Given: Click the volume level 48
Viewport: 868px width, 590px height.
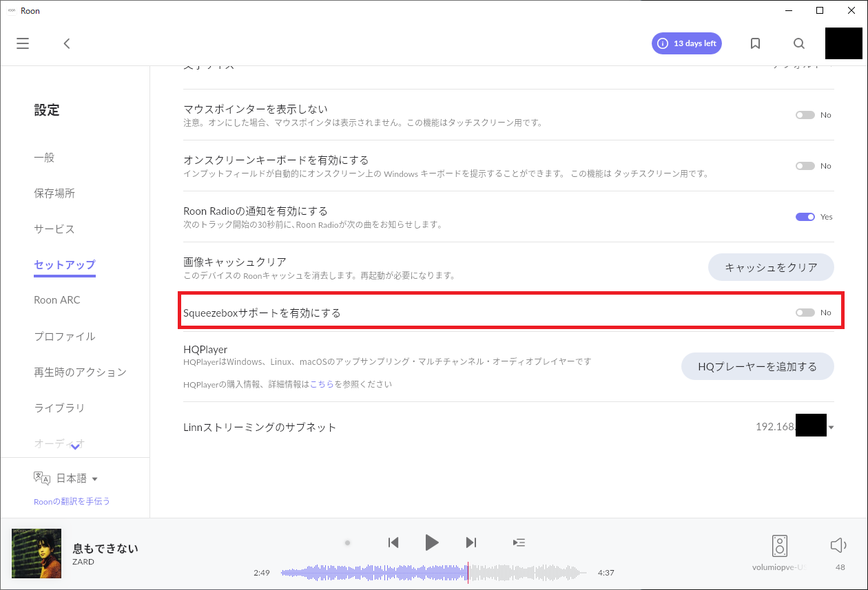Looking at the screenshot, I should tap(840, 568).
